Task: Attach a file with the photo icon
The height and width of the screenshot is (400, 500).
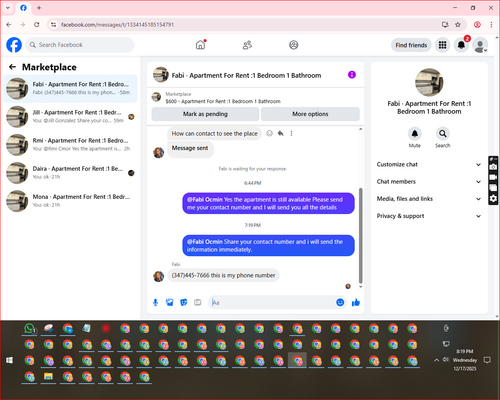Action: coord(170,302)
